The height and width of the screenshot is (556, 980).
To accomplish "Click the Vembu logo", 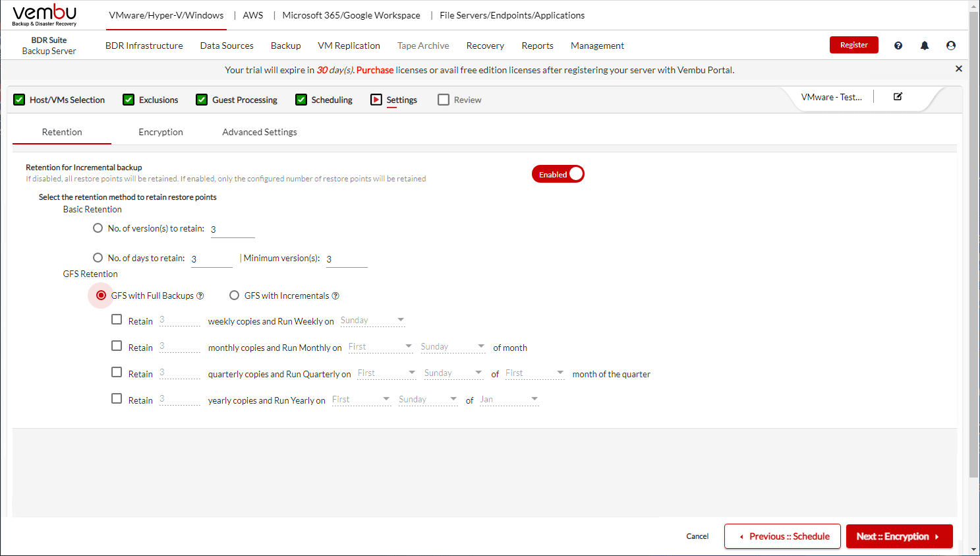I will pyautogui.click(x=44, y=15).
